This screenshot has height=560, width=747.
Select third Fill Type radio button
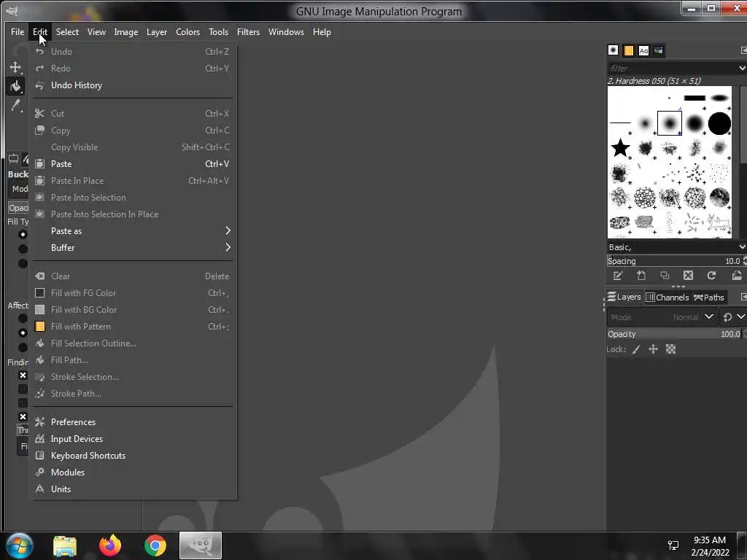[23, 263]
